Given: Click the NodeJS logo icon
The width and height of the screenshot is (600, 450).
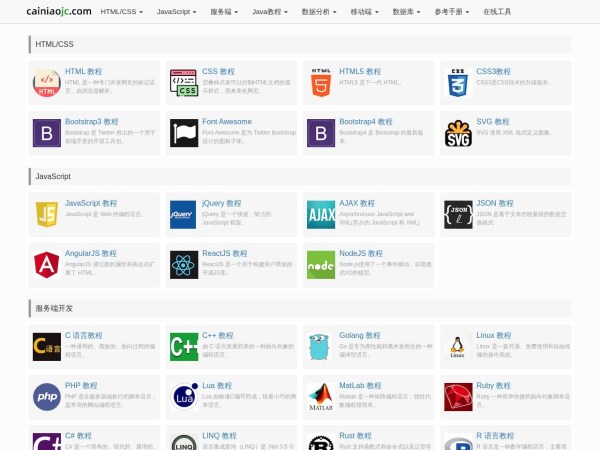Looking at the screenshot, I should coord(321,265).
